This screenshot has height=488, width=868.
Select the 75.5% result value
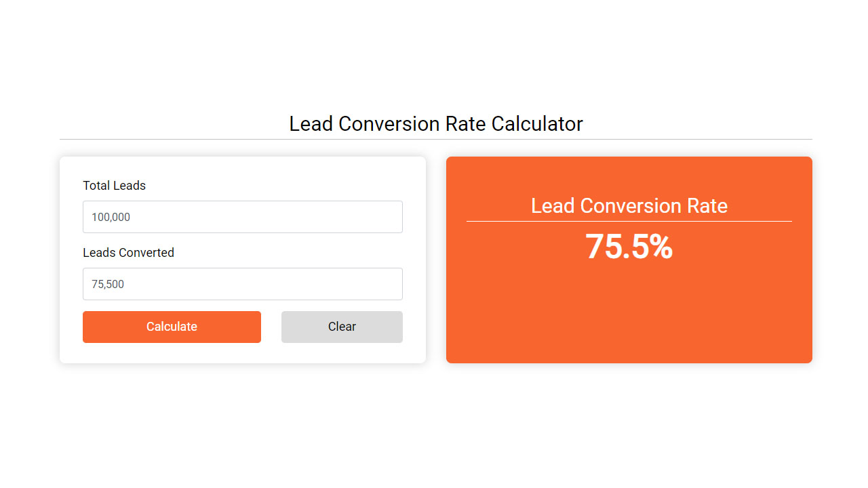click(x=629, y=247)
